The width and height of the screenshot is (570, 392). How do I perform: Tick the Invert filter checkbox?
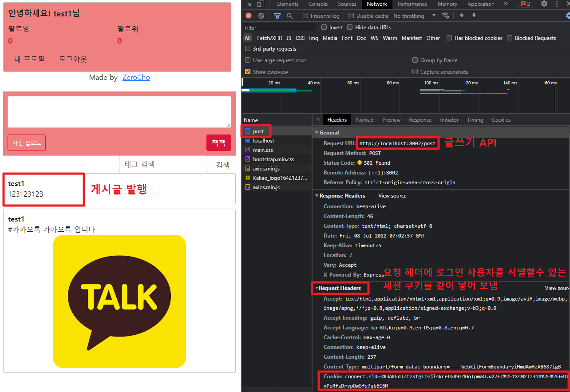tap(324, 27)
